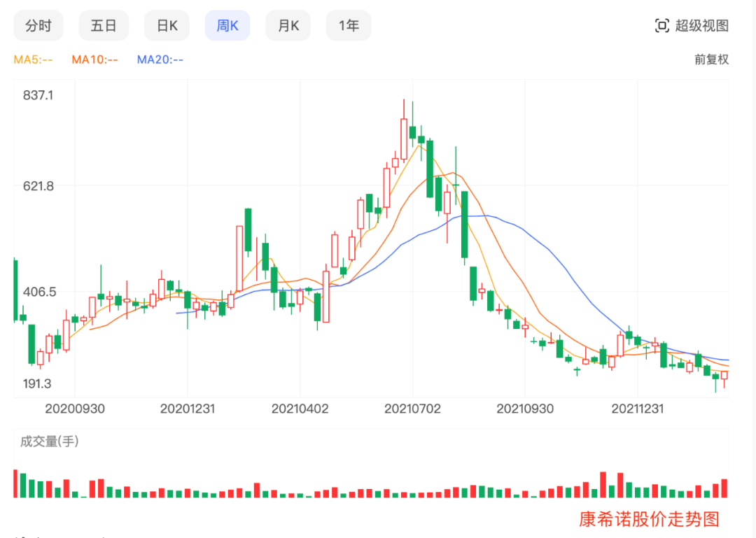This screenshot has width=756, height=538.
Task: Click the 成交量(手) volume label
Action: pos(50,441)
